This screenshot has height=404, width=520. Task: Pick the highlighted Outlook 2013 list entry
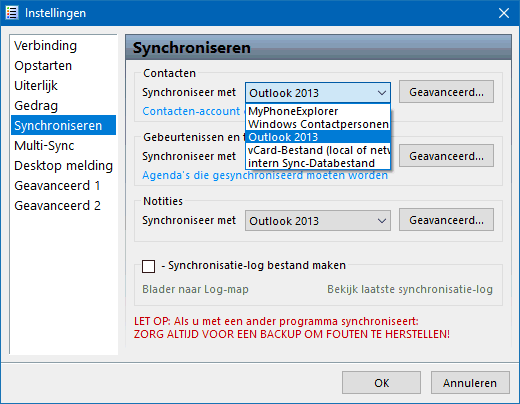point(318,137)
